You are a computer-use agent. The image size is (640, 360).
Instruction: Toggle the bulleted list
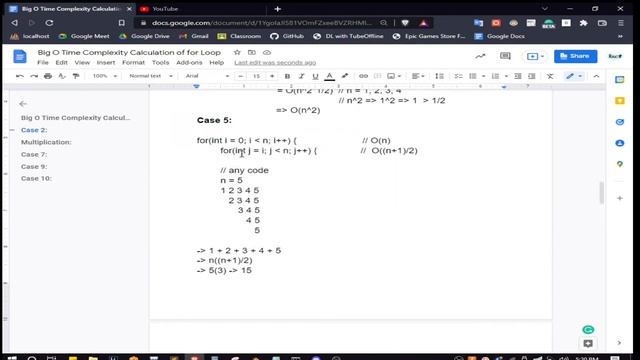473,76
